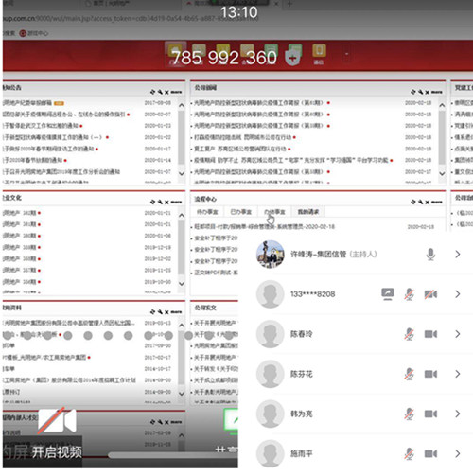Tap participant name 施雨平

[x=302, y=453]
